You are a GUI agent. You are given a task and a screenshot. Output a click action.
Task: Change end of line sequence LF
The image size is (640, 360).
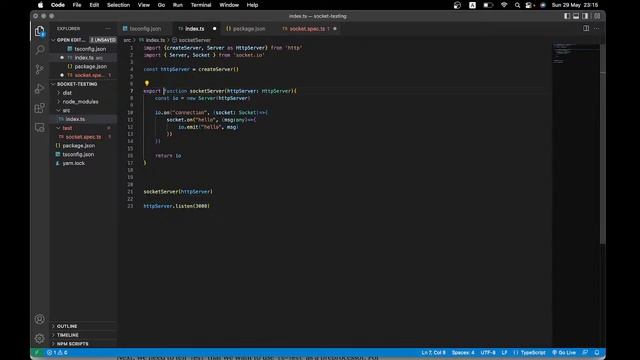(504, 352)
